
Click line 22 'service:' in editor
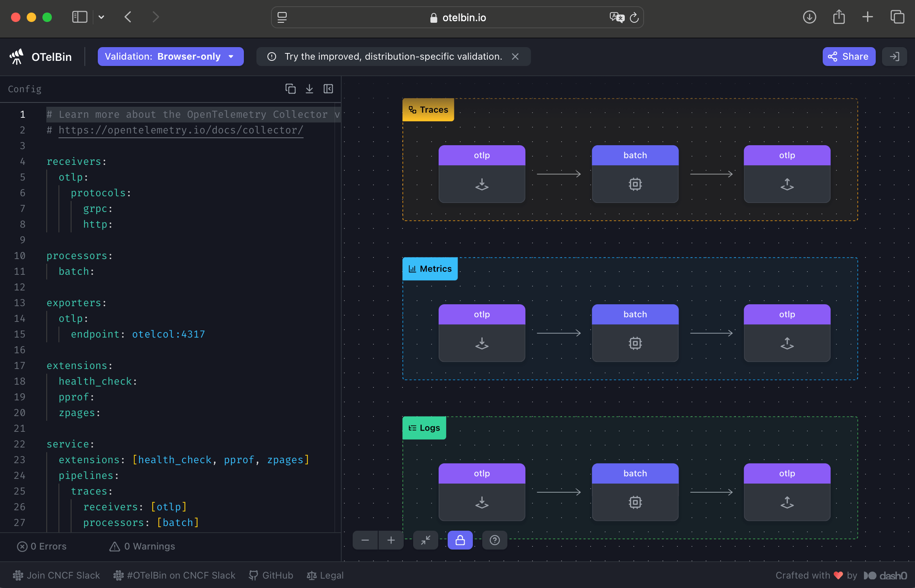click(x=71, y=444)
